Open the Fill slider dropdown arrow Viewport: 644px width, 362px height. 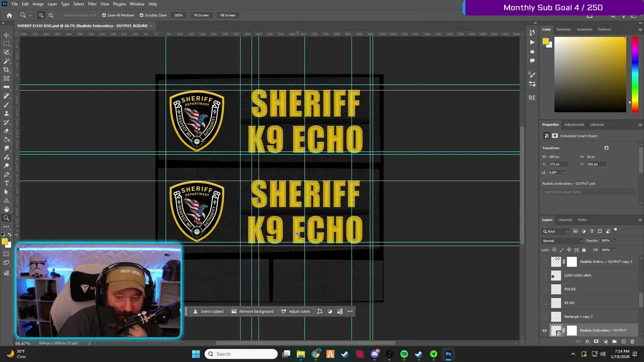[614, 250]
